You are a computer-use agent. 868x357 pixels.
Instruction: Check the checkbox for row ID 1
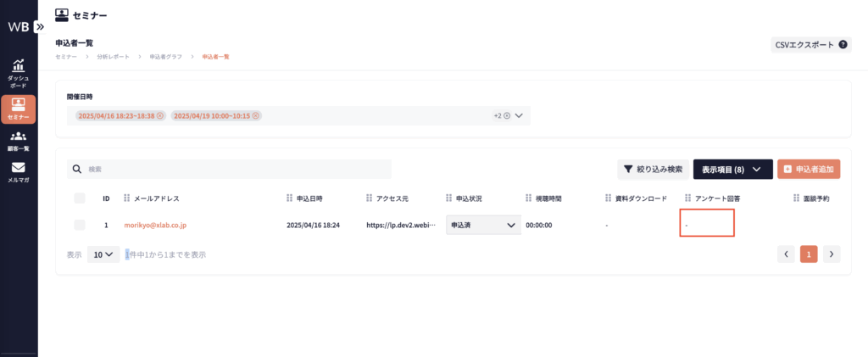coord(80,225)
